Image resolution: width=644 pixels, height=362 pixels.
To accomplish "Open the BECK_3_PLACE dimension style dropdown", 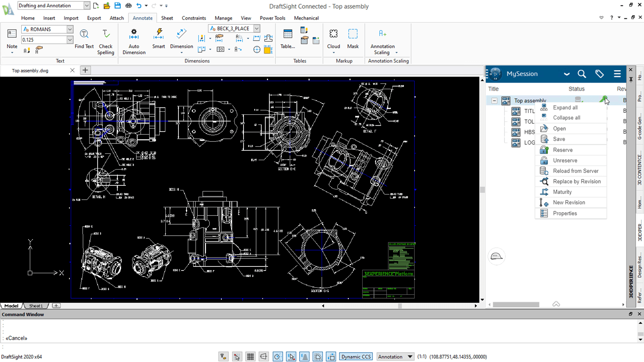I will [257, 28].
